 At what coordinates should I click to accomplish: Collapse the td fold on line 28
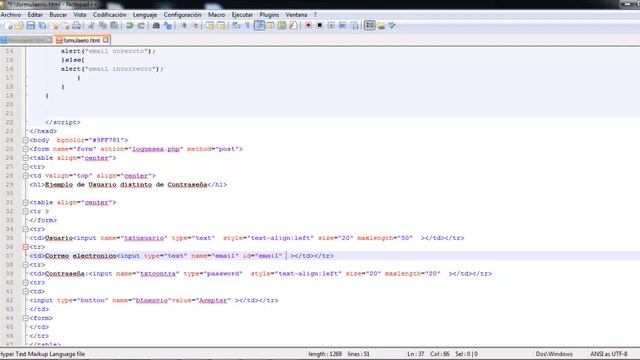pyautogui.click(x=26, y=176)
